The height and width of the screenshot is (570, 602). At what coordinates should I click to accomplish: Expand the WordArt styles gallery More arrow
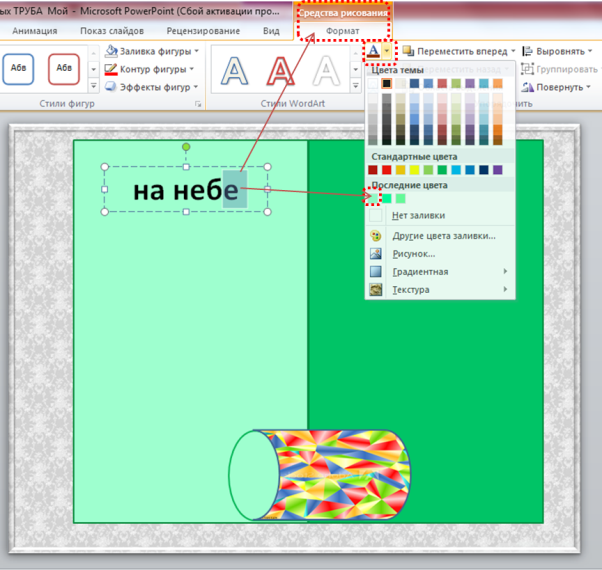pyautogui.click(x=356, y=86)
